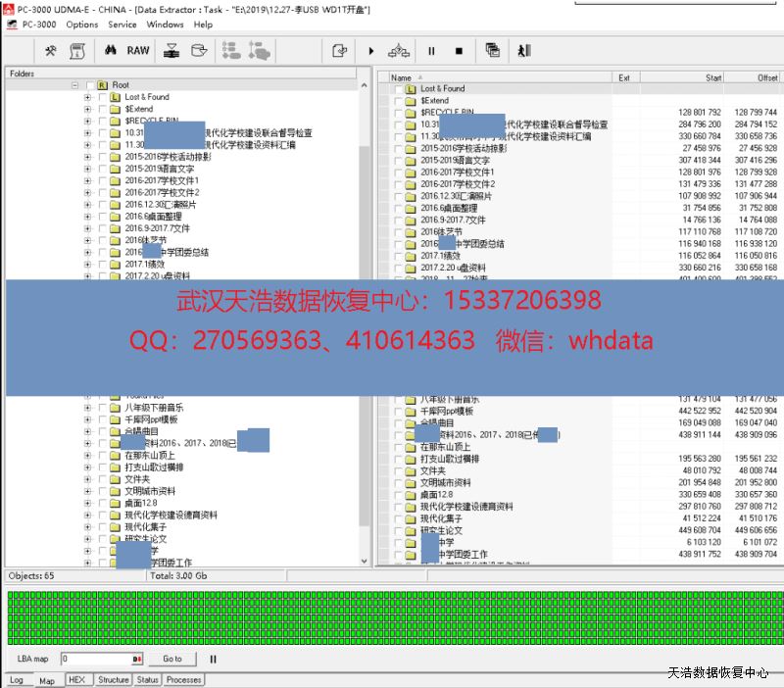Tick the Root folder checkbox in tree

click(91, 85)
